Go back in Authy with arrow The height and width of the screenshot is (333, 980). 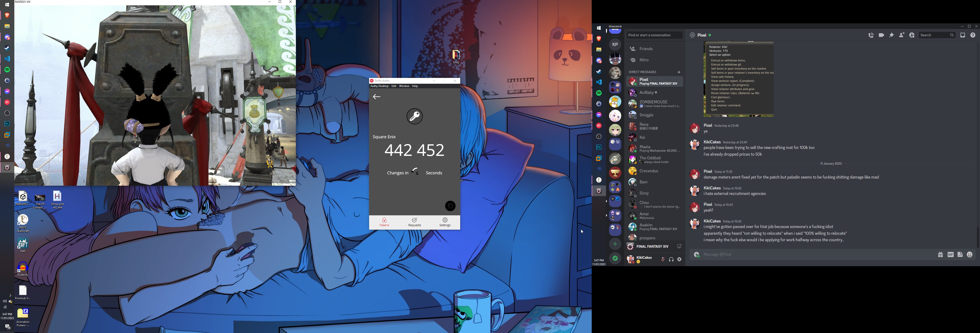[x=377, y=97]
